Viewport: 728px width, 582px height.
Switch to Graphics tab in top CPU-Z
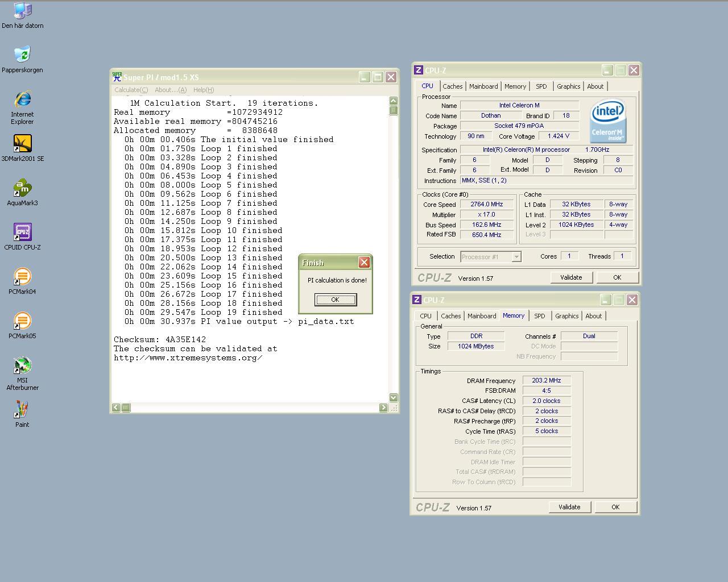[568, 86]
